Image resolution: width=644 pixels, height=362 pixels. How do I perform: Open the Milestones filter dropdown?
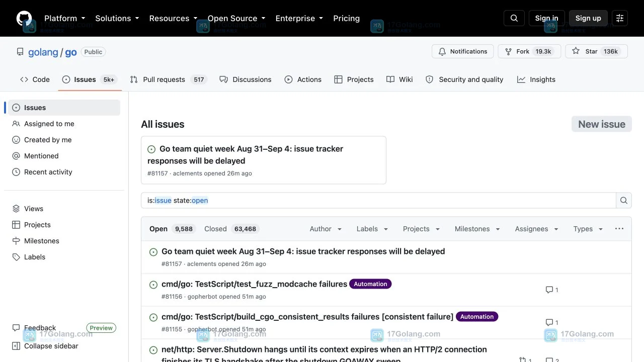tap(477, 229)
